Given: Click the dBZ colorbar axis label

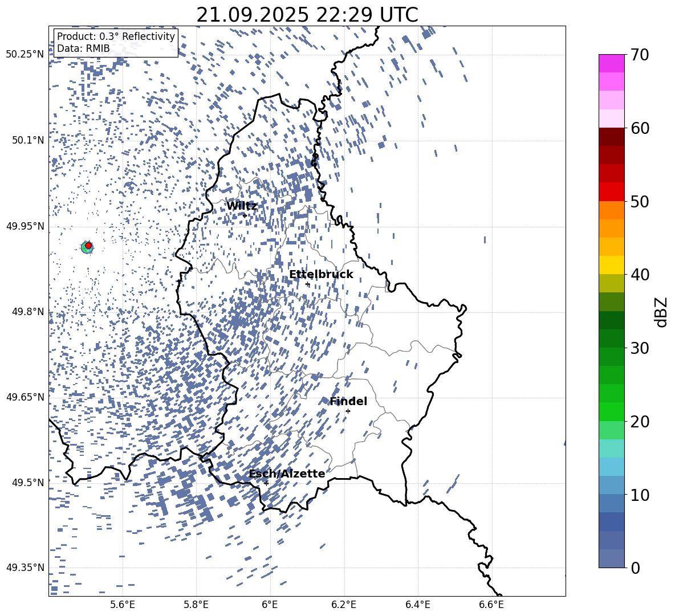Looking at the screenshot, I should click(660, 312).
